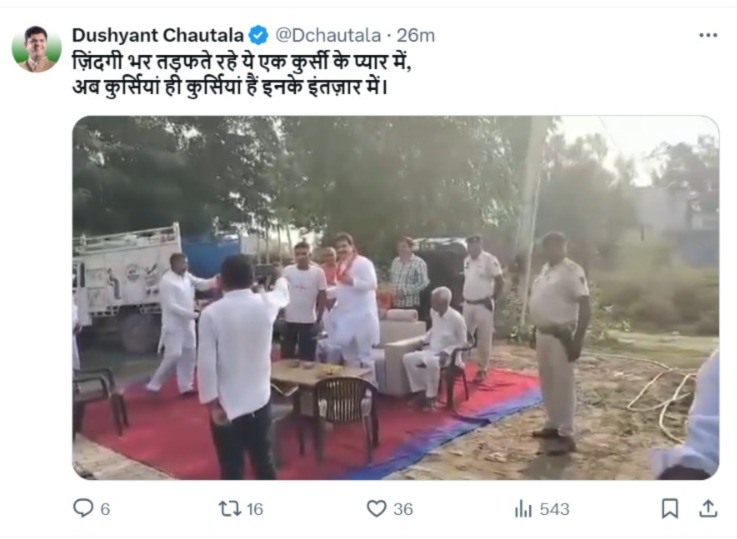Image resolution: width=737 pixels, height=539 pixels.
Task: Click the share upload icon
Action: point(708,508)
